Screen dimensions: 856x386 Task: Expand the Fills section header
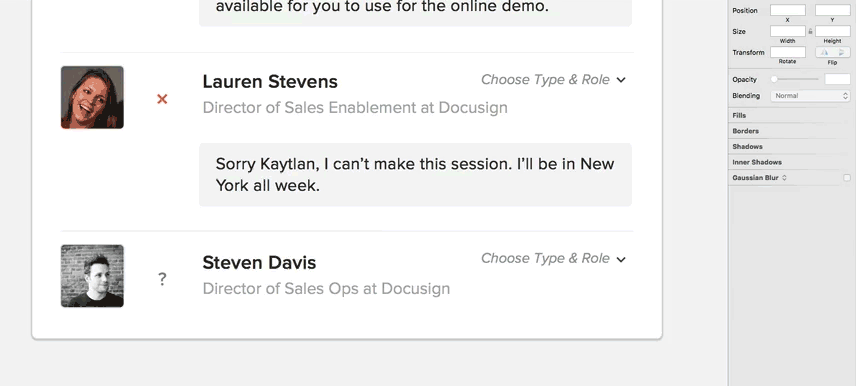[792, 116]
